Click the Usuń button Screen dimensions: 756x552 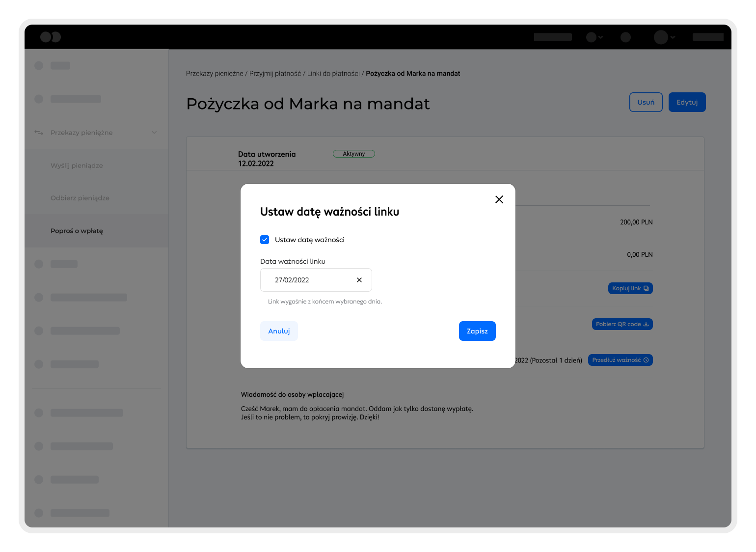pos(646,102)
